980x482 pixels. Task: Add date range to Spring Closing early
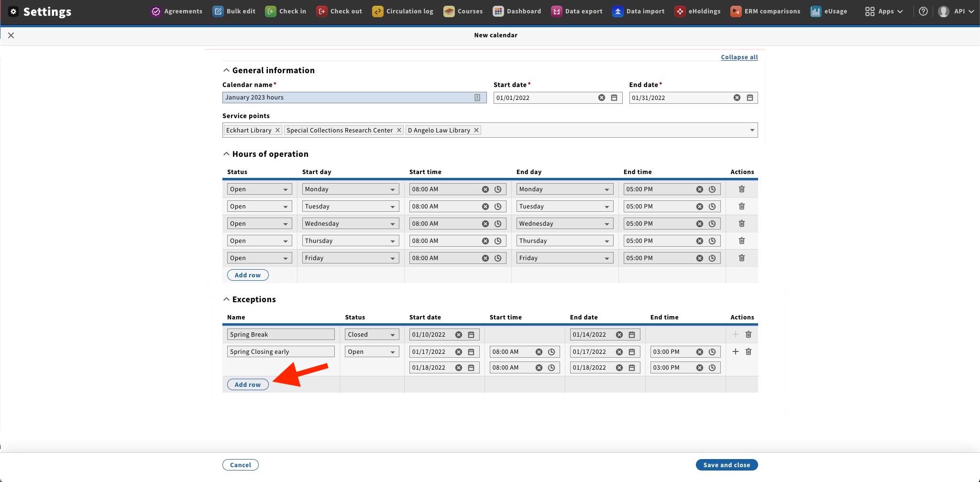coord(736,351)
